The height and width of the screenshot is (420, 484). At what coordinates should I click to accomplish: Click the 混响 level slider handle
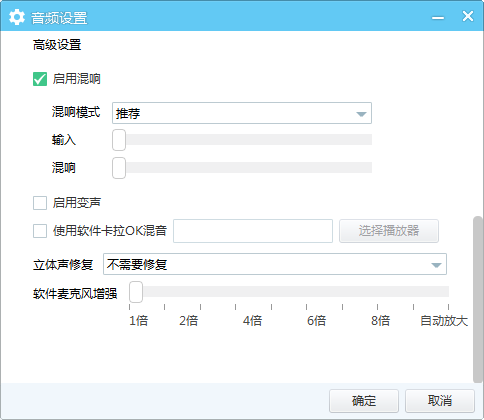119,168
